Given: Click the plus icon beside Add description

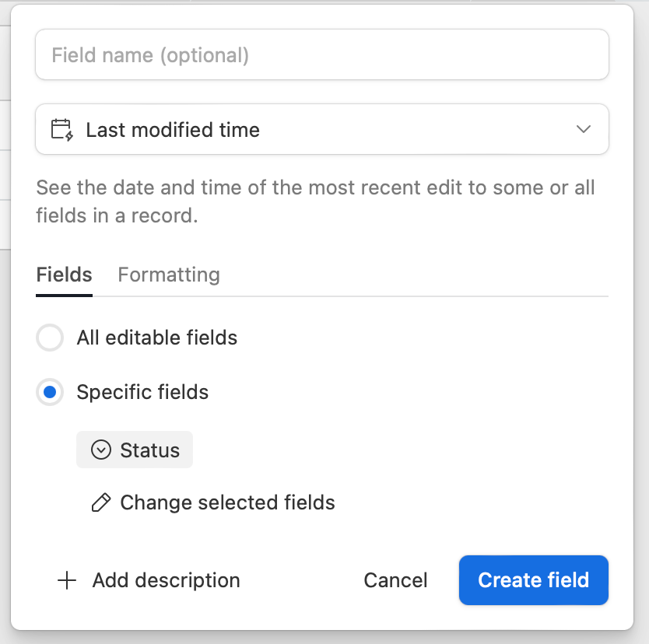Looking at the screenshot, I should pyautogui.click(x=67, y=580).
